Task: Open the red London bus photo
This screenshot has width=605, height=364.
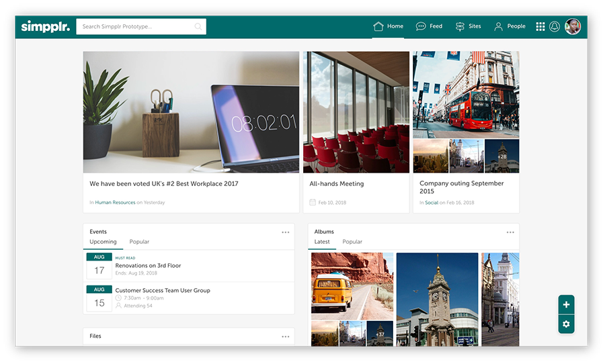Action: [x=466, y=95]
